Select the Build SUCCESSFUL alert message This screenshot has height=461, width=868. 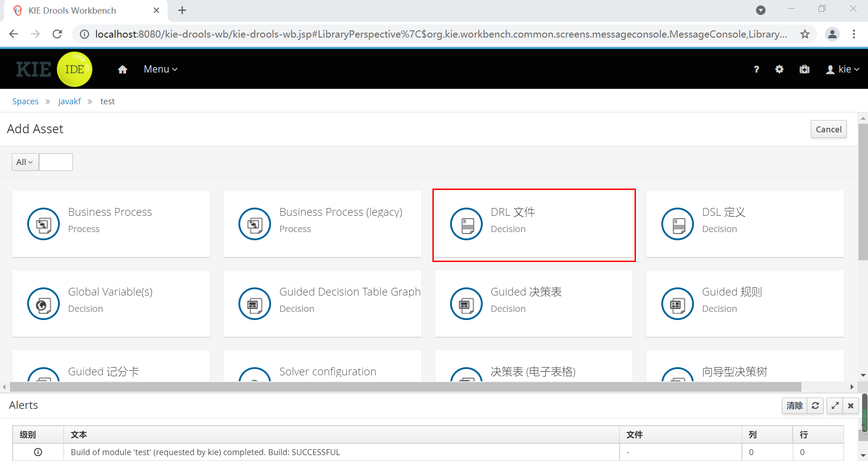(205, 452)
